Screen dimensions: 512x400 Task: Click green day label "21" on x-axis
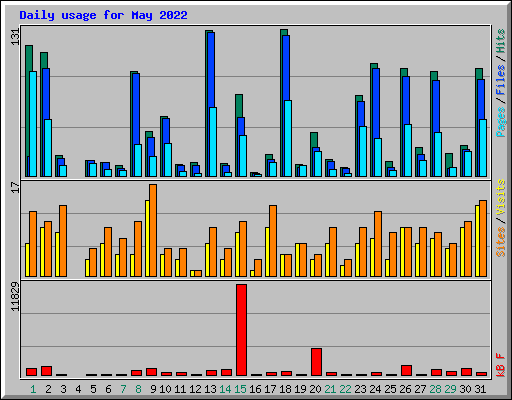pos(330,389)
